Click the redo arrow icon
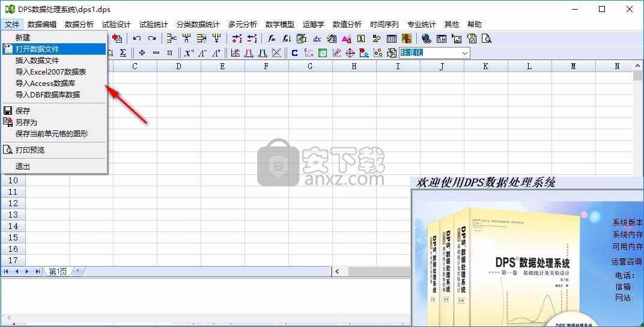The width and height of the screenshot is (644, 327). (152, 38)
